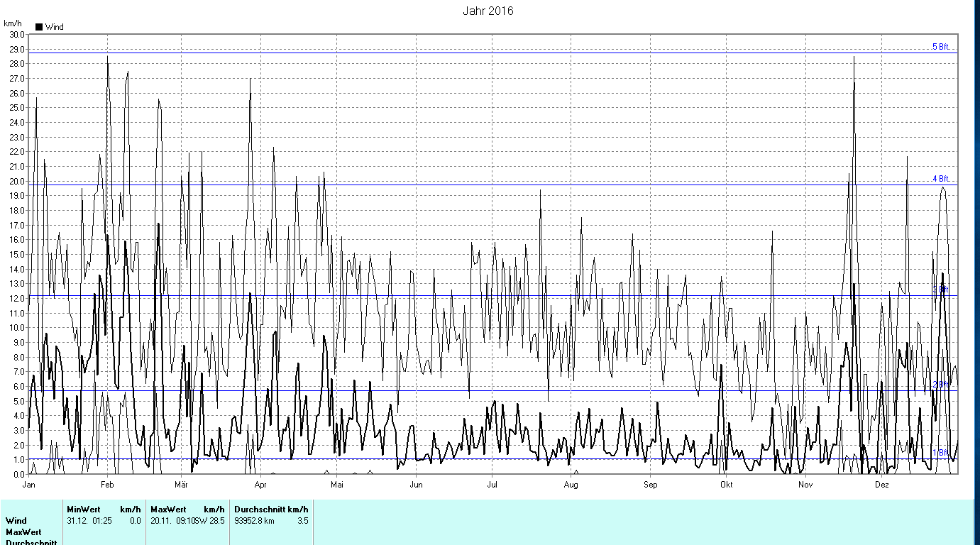Click the "3 Bft" reference line label
This screenshot has height=545, width=980.
pos(940,290)
